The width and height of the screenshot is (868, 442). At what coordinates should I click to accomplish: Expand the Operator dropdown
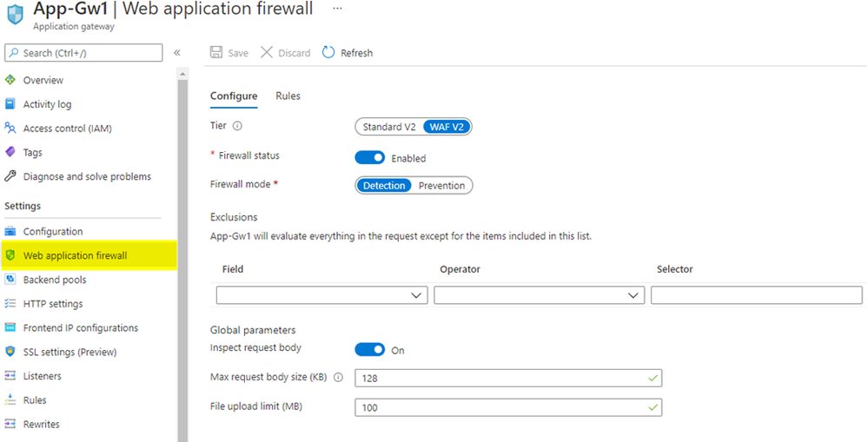539,295
